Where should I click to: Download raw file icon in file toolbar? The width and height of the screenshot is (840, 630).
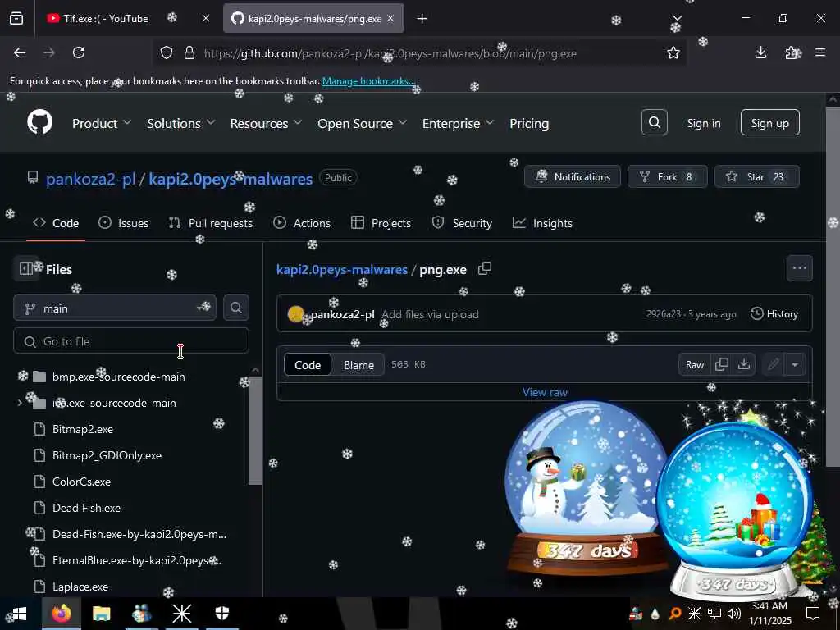click(743, 364)
